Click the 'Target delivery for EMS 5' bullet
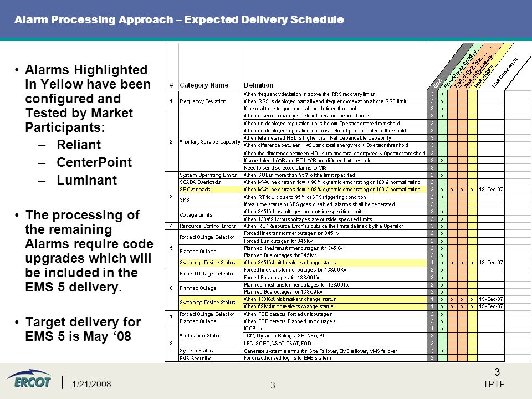The height and width of the screenshot is (399, 532). 83,329
